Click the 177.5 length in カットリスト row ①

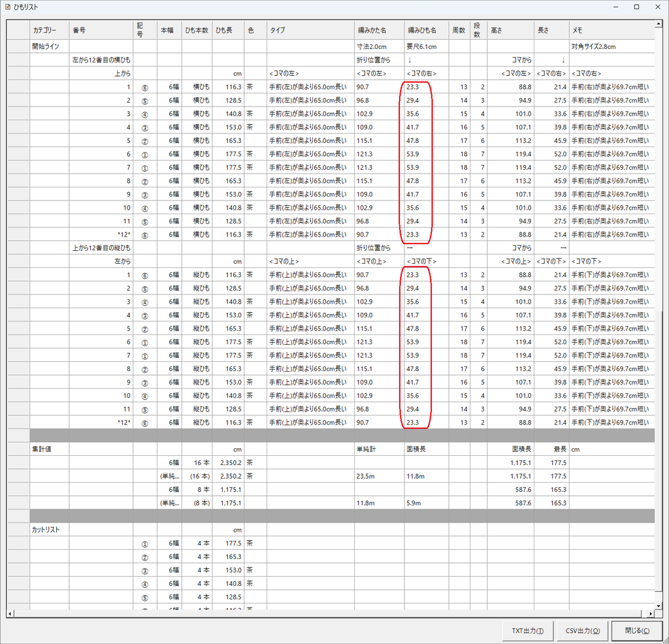coord(228,543)
